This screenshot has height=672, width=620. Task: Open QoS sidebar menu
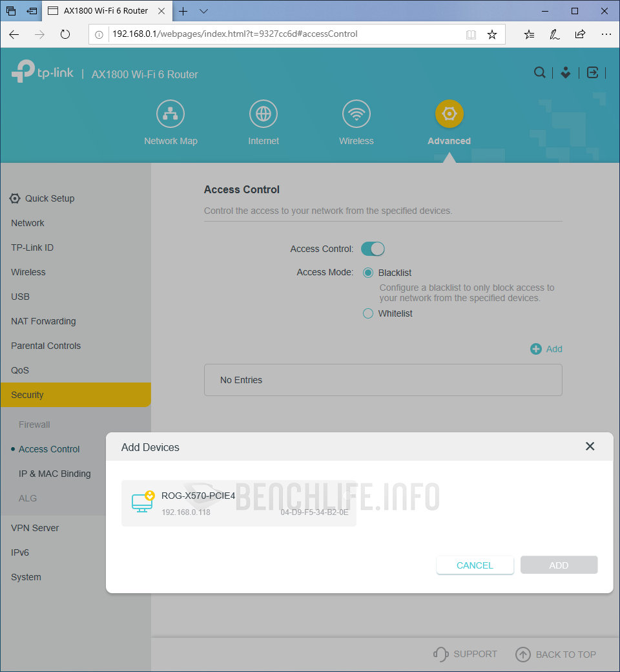20,370
